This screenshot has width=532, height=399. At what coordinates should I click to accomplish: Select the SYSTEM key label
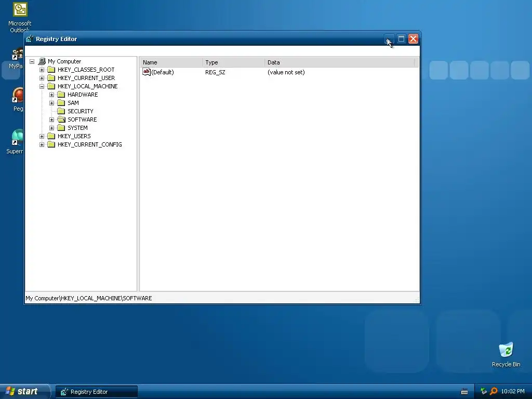77,128
